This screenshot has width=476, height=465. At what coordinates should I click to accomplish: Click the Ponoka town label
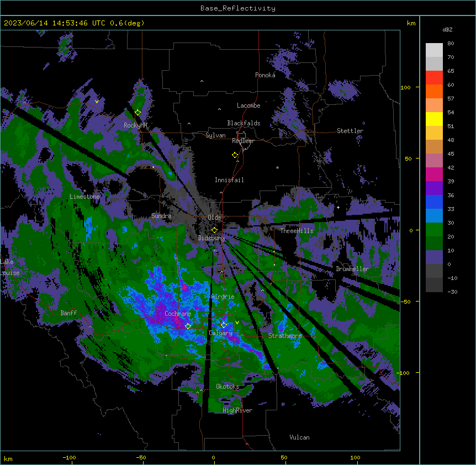pos(265,75)
